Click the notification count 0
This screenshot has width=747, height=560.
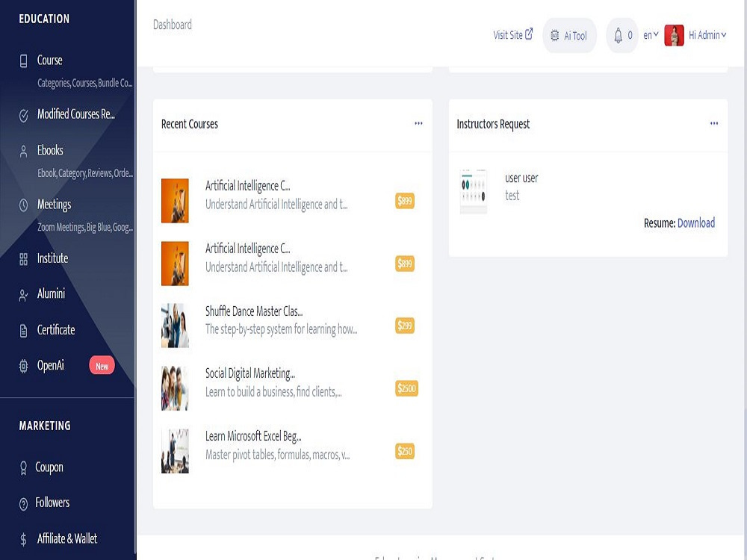click(630, 35)
